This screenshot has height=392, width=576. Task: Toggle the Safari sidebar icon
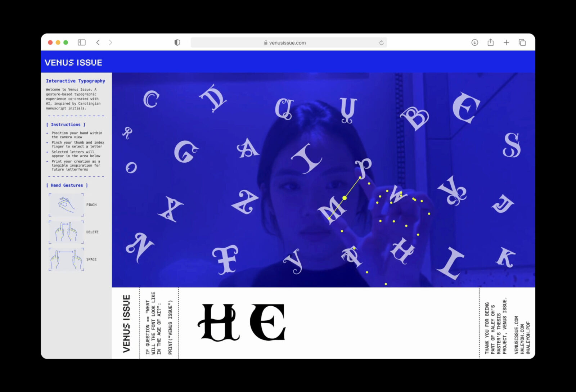(82, 42)
